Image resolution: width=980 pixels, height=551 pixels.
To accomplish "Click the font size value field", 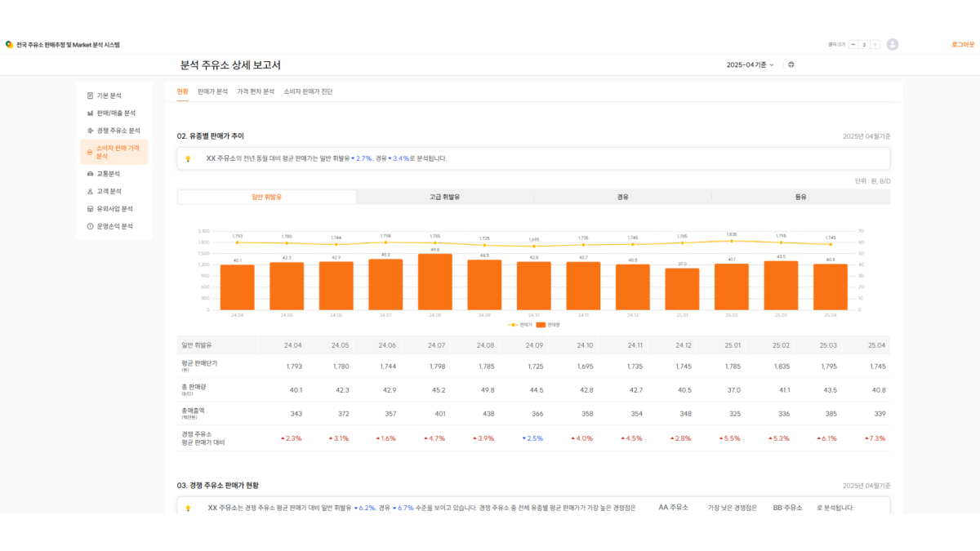I will [864, 44].
